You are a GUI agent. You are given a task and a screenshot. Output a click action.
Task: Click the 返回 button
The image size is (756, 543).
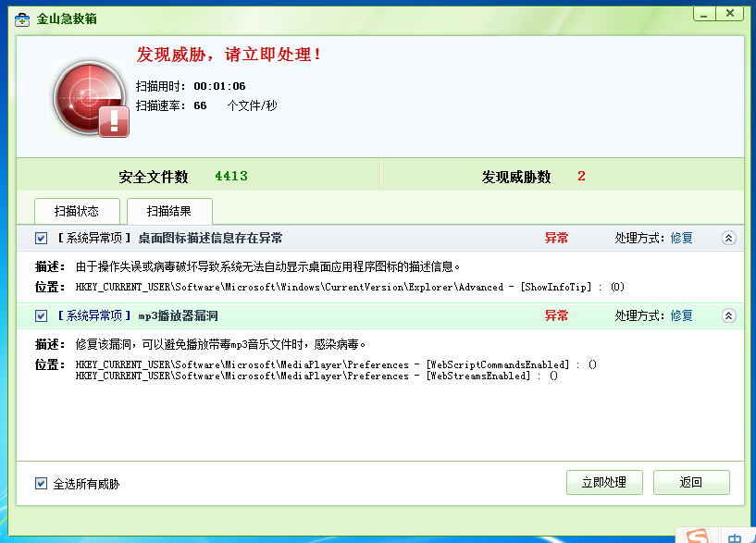click(x=691, y=482)
